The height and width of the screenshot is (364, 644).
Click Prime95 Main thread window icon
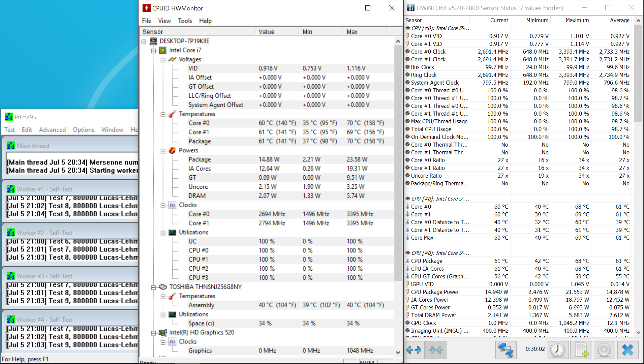pos(11,146)
